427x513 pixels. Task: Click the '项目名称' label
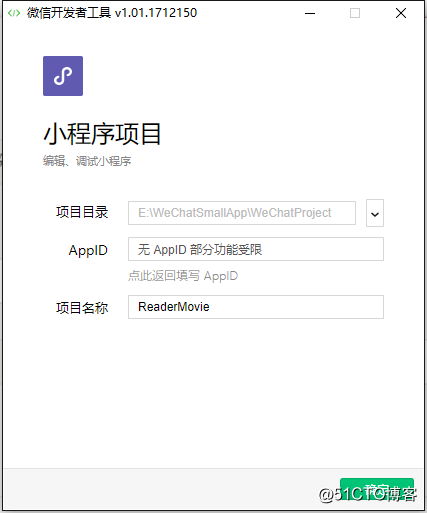tap(82, 308)
